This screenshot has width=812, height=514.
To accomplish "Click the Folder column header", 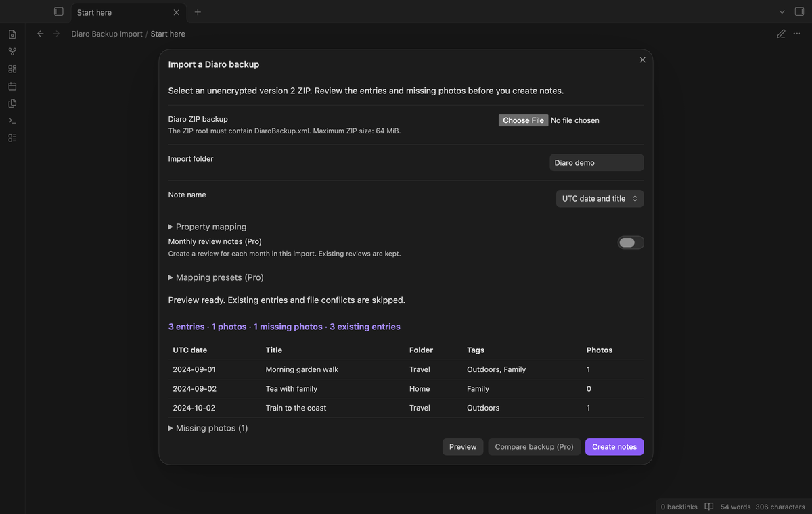I will [421, 350].
